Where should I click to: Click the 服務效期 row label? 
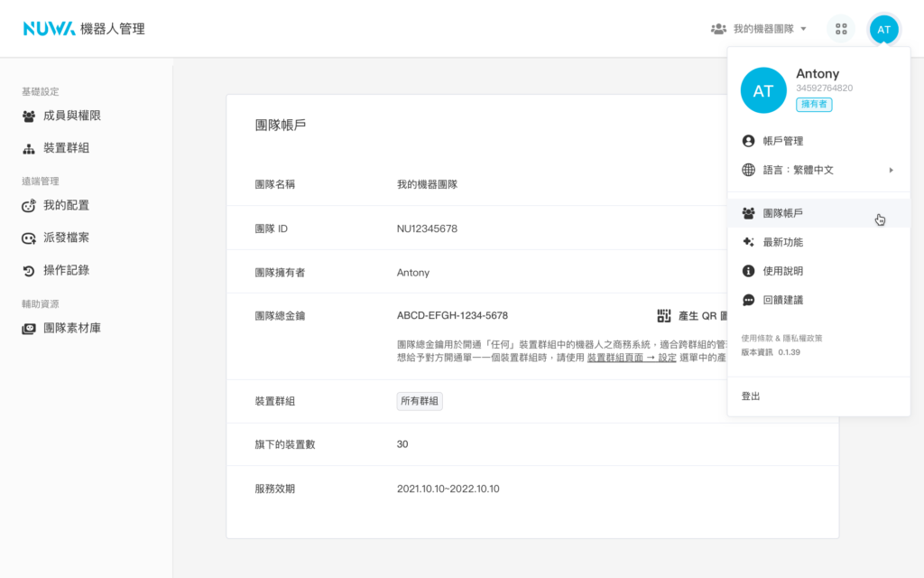click(x=274, y=489)
